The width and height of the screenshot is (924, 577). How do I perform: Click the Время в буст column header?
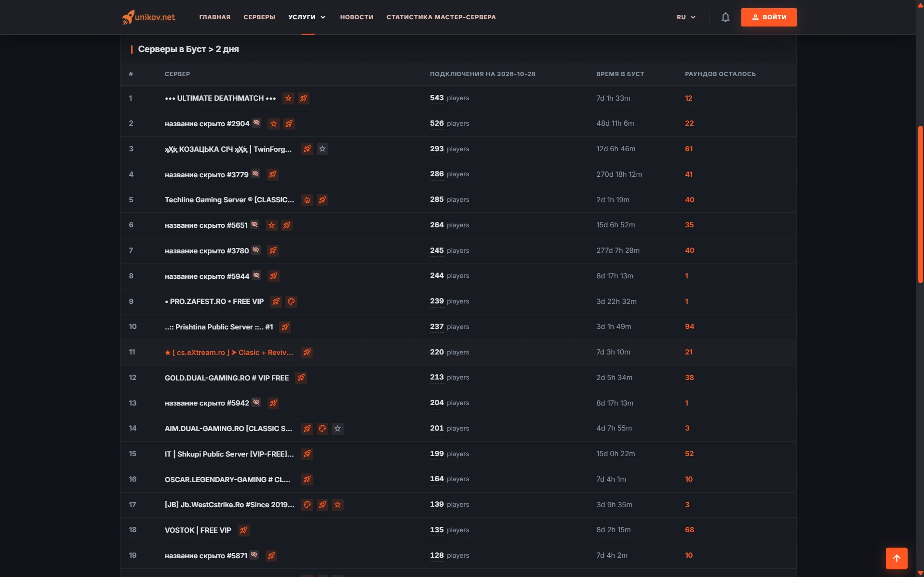pos(620,74)
